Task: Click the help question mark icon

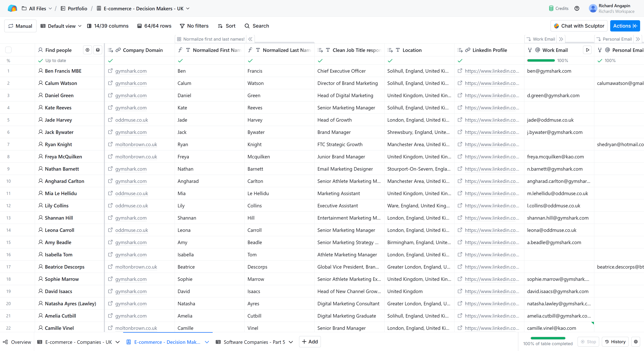Action: (577, 8)
